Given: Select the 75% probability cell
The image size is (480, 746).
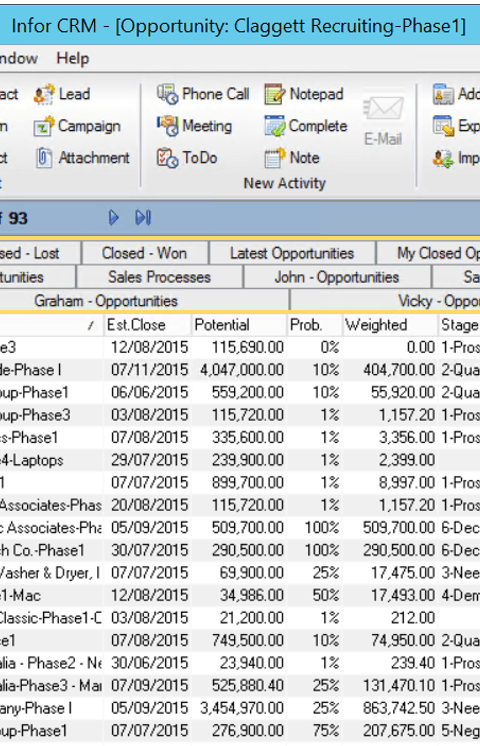Looking at the screenshot, I should click(314, 731).
